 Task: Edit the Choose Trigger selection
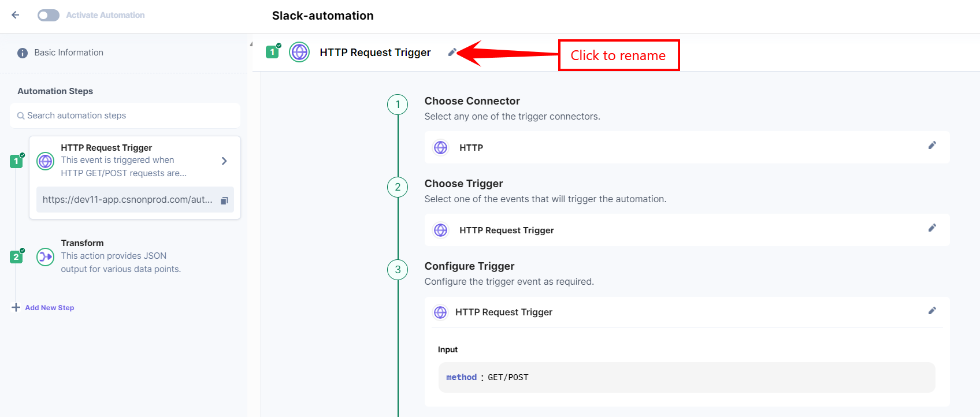pyautogui.click(x=932, y=228)
